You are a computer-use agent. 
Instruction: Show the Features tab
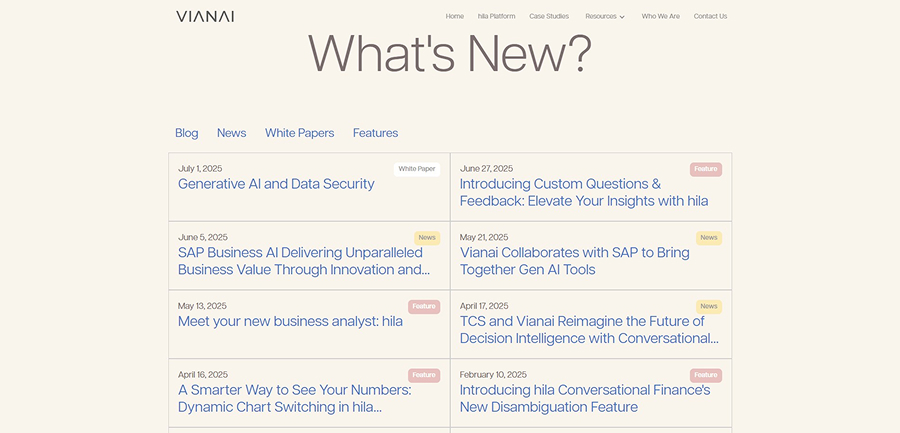coord(375,133)
